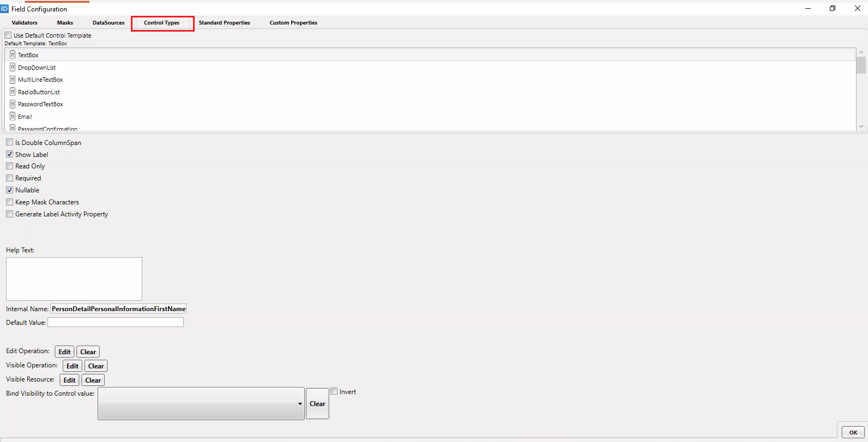Click the control list scroll down arrow
The height and width of the screenshot is (442, 868).
(861, 126)
